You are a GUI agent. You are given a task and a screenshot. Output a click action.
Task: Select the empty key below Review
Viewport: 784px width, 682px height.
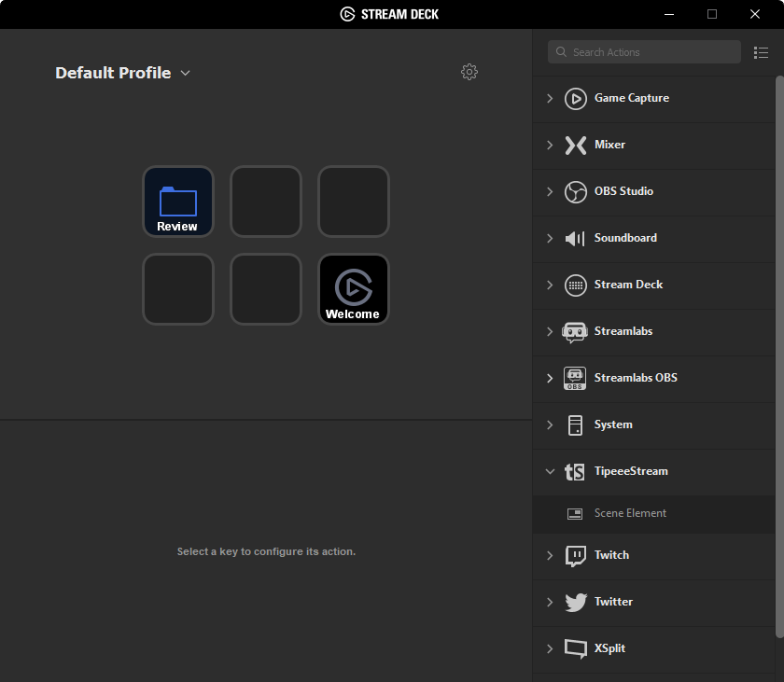178,289
